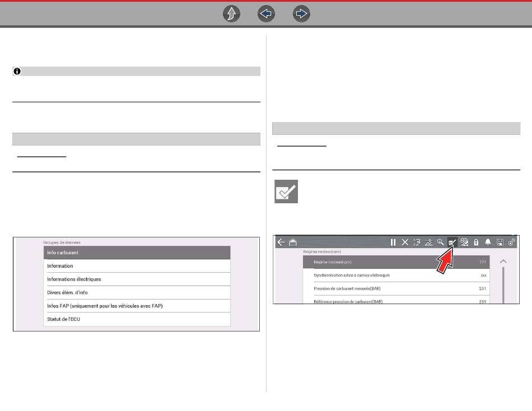Click the vehicle garage home icon
Viewport: 532px width, 411px height.
click(293, 242)
